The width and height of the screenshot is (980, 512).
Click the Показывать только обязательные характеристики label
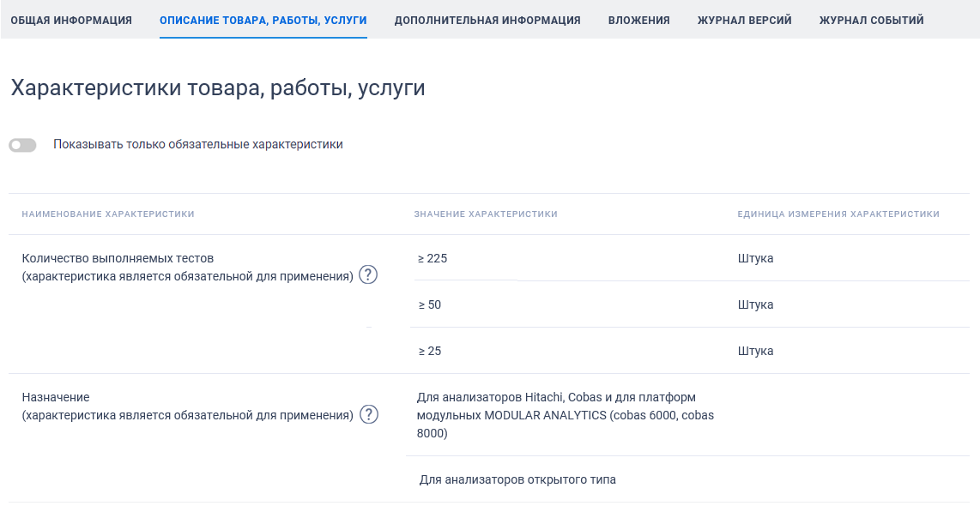pos(198,144)
